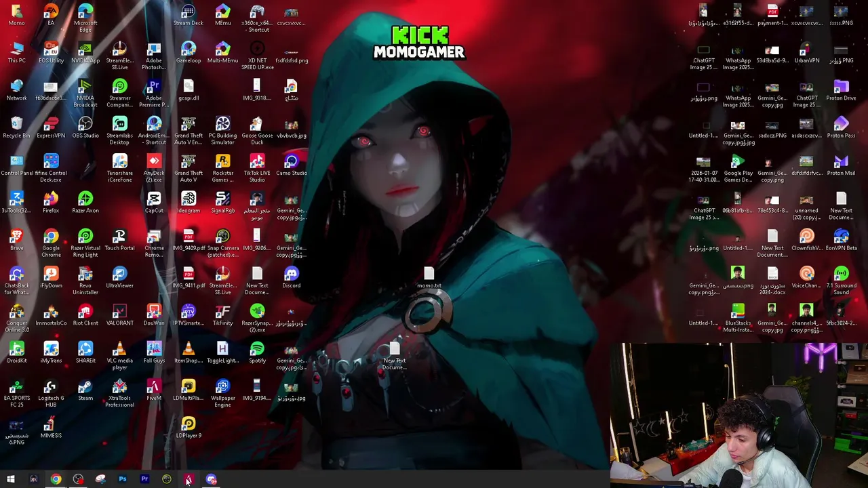Viewport: 868px width, 488px height.
Task: Select the Riot Client desktop icon
Action: click(x=85, y=314)
